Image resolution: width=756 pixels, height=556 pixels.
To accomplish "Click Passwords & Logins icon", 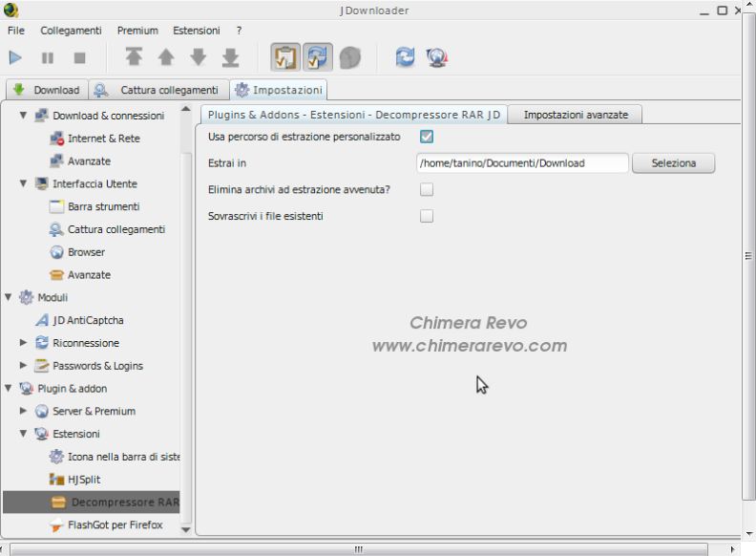I will click(42, 365).
